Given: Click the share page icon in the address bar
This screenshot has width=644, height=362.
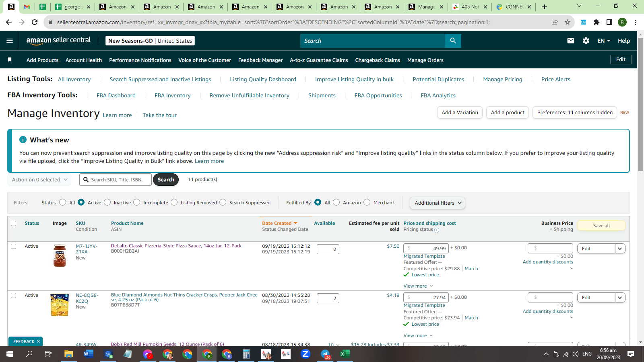Looking at the screenshot, I should click(x=555, y=22).
